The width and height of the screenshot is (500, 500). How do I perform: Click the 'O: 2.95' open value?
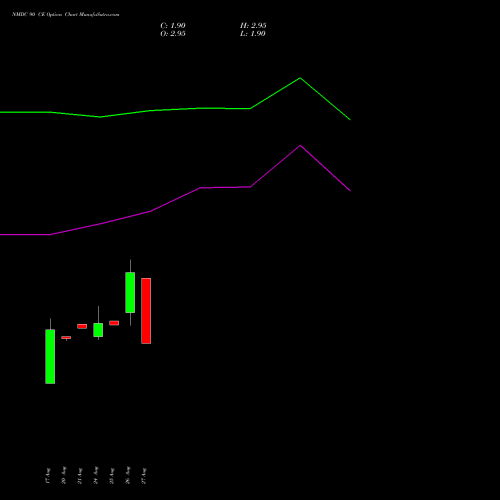tap(173, 34)
